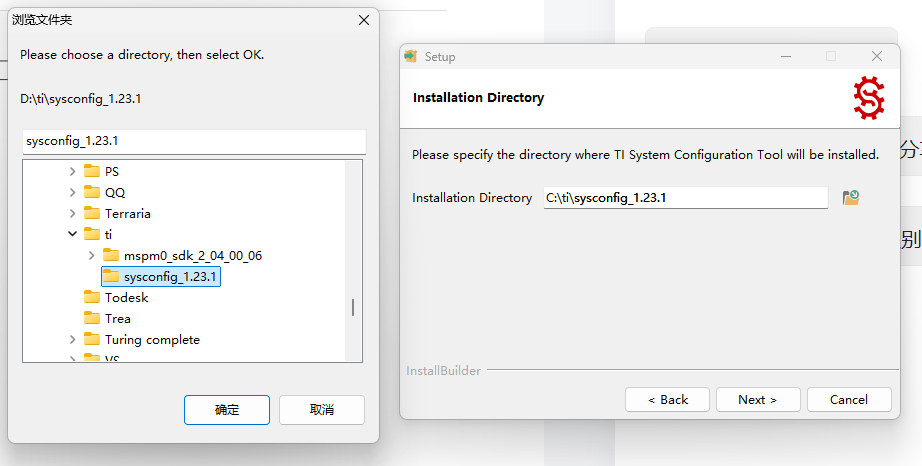922x466 pixels.
Task: Select the QQ folder icon
Action: (92, 192)
